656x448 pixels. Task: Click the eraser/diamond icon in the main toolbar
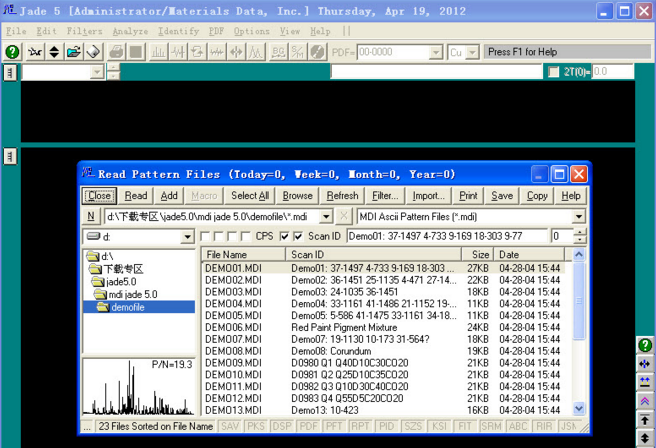coord(93,52)
